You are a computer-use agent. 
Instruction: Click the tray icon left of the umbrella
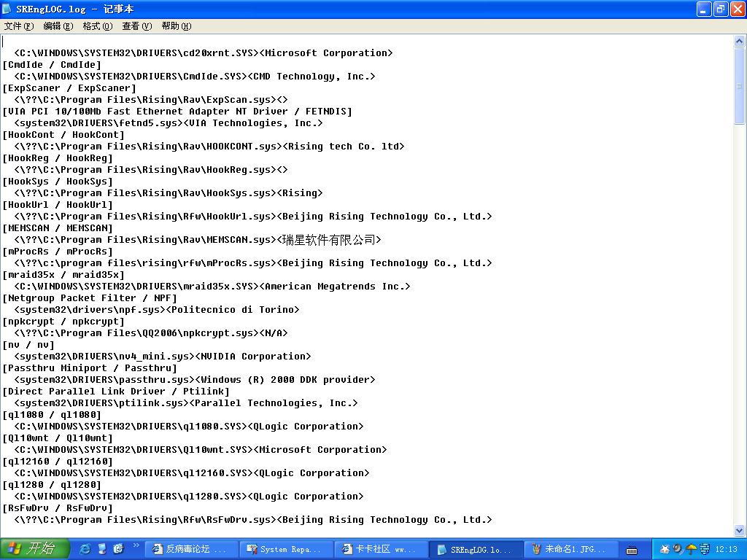coord(678,550)
